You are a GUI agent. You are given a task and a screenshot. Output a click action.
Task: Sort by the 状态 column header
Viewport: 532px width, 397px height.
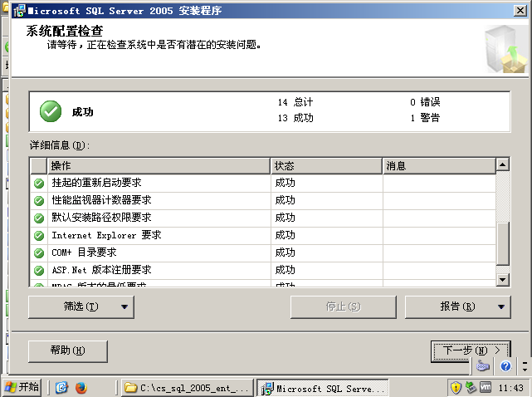[327, 166]
